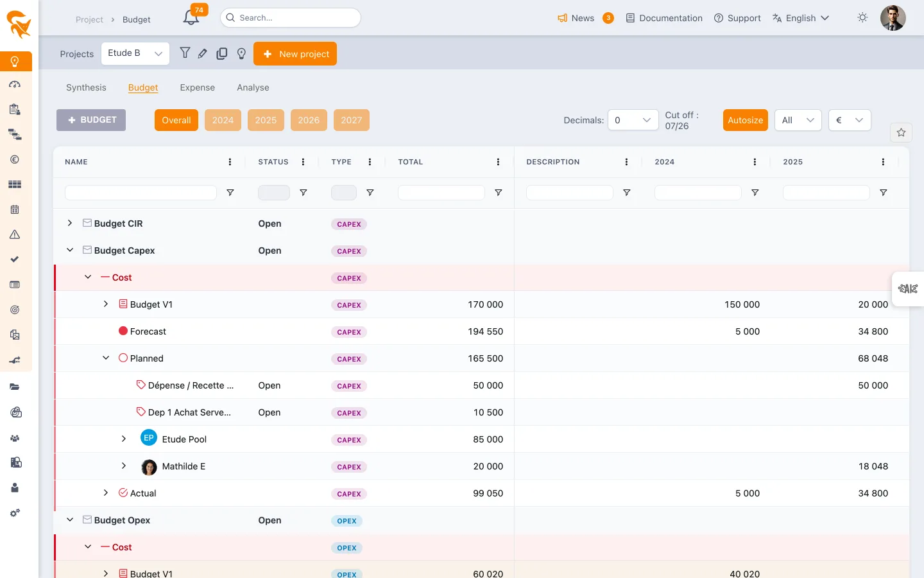Image resolution: width=924 pixels, height=578 pixels.
Task: Open the English language dropdown
Action: tap(801, 18)
